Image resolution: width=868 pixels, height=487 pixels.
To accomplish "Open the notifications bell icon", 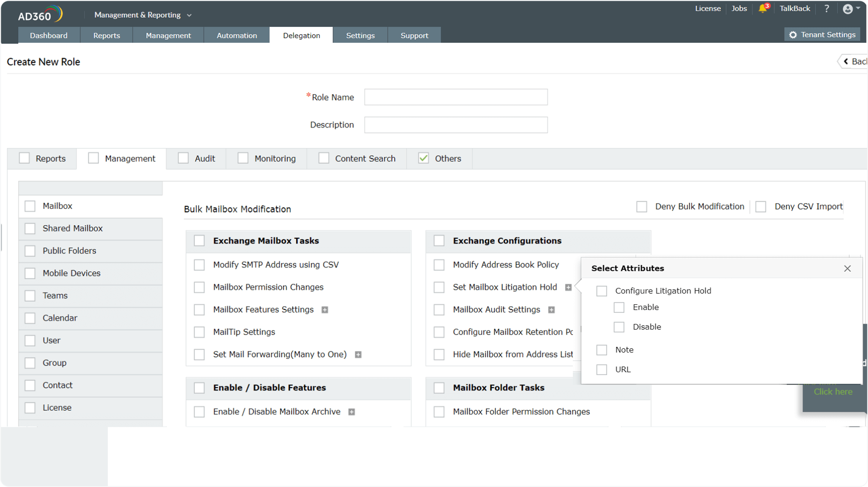I will [x=763, y=9].
